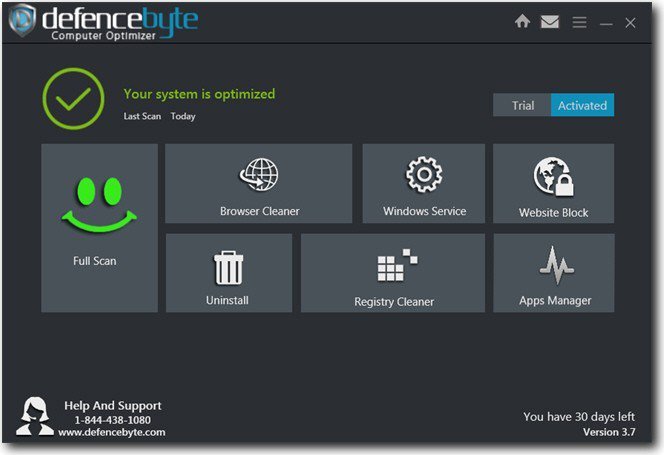Switch license toggle to Trial
664x455 pixels.
coord(522,105)
